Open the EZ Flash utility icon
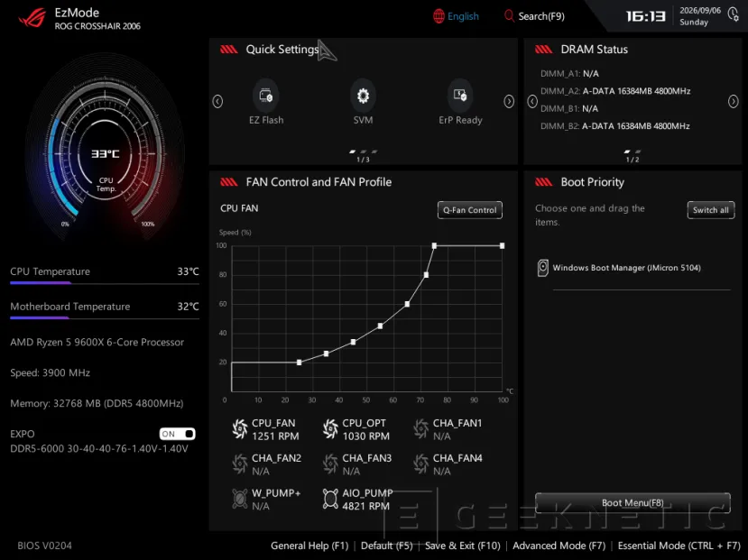 [266, 96]
